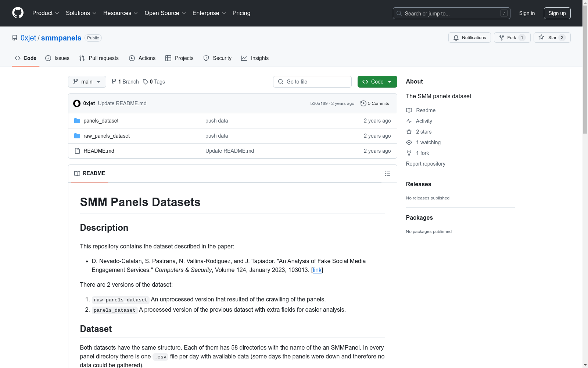The width and height of the screenshot is (588, 368).
Task: Click the Notifications bell button
Action: point(470,38)
